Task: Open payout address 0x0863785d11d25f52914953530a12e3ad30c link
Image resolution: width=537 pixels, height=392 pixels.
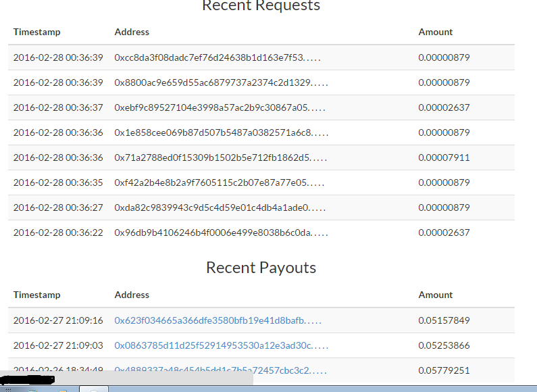Action: (222, 345)
